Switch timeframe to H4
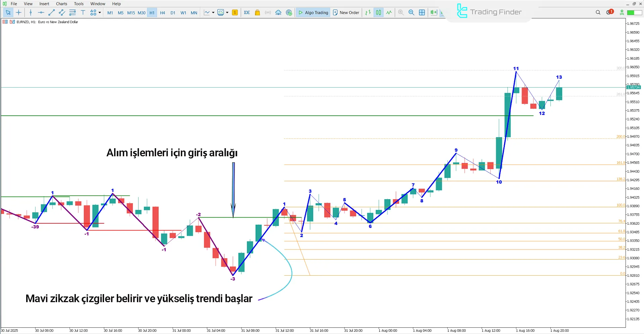 tap(162, 12)
